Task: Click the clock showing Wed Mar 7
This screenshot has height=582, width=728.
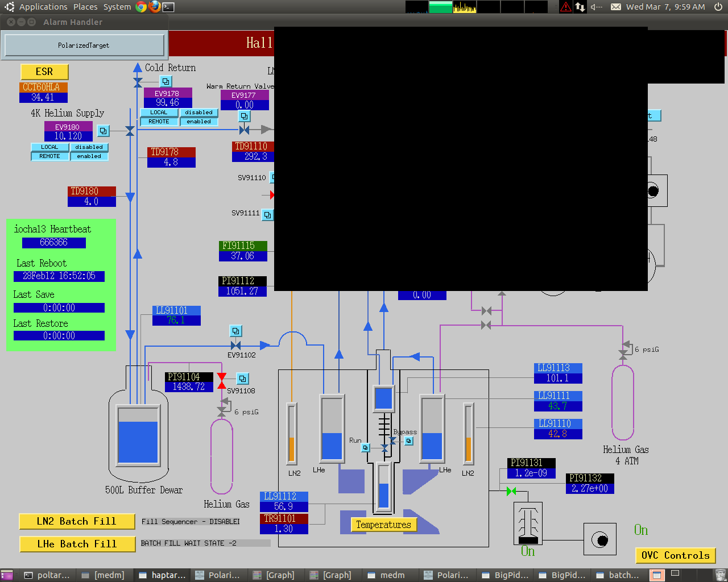Action: pos(665,7)
